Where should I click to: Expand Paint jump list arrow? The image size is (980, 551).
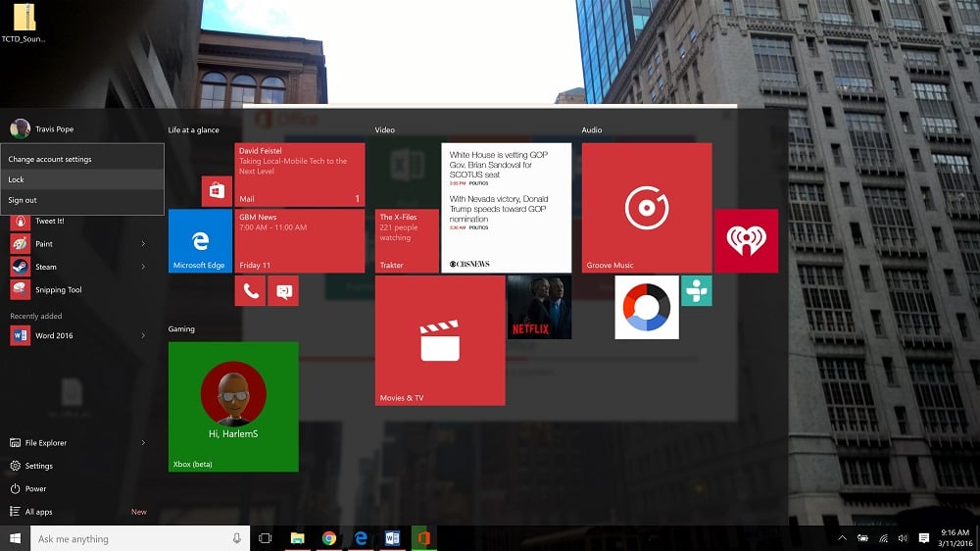[x=143, y=244]
